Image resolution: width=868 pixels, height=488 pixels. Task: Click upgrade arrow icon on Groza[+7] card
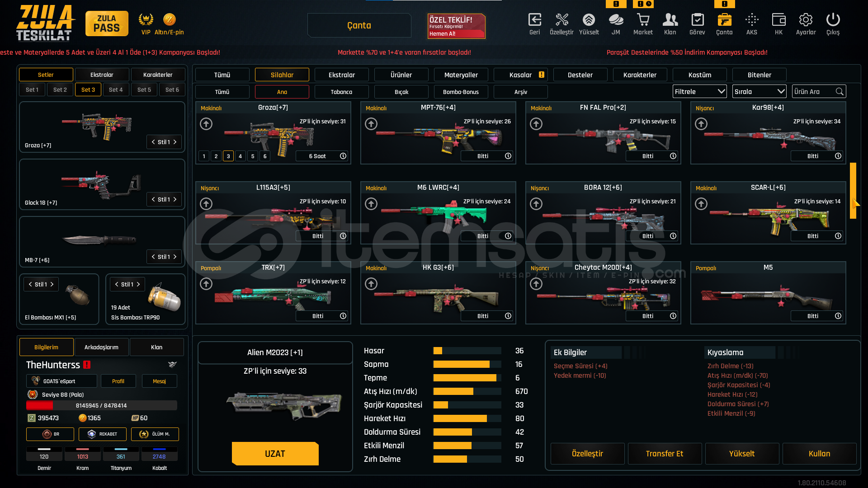(206, 124)
